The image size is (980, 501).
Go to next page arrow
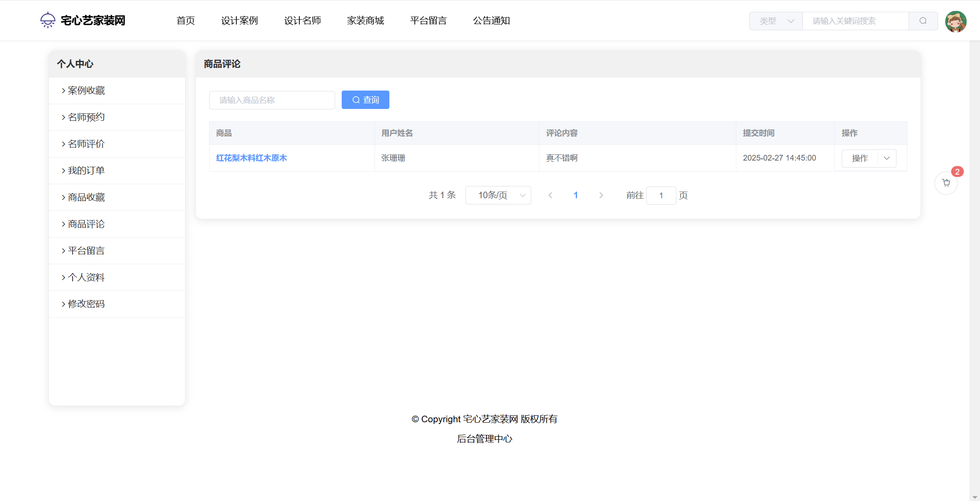601,196
